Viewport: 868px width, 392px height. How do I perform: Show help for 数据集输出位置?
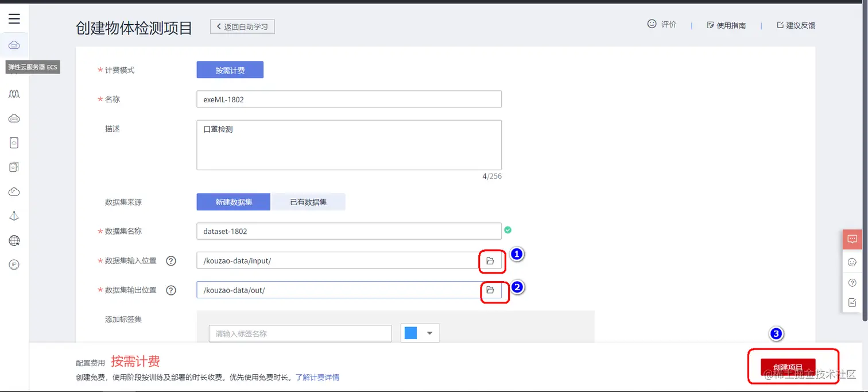[x=170, y=290]
